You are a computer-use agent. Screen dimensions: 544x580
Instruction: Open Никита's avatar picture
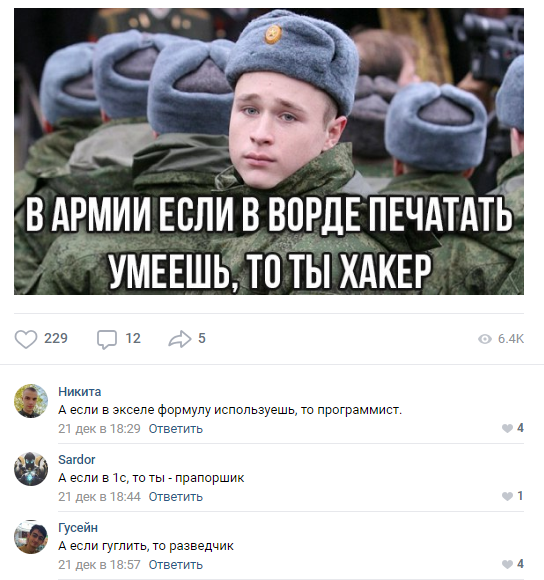point(31,401)
